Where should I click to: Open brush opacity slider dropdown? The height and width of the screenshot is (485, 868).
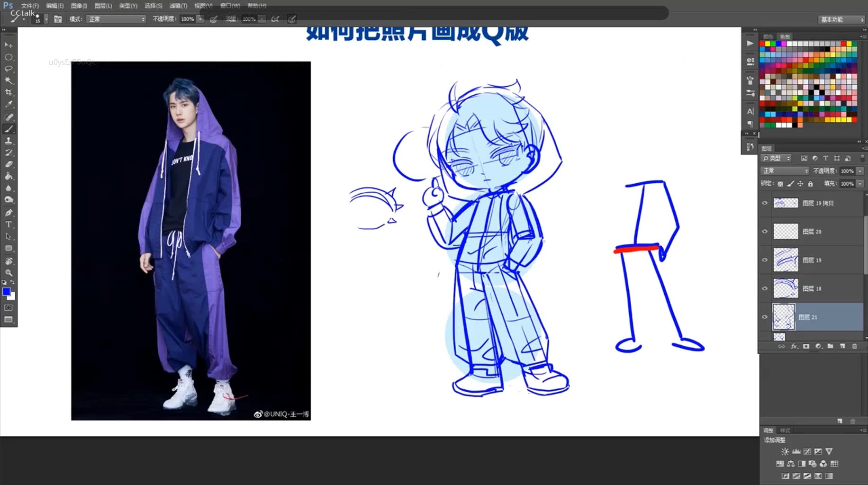(200, 19)
